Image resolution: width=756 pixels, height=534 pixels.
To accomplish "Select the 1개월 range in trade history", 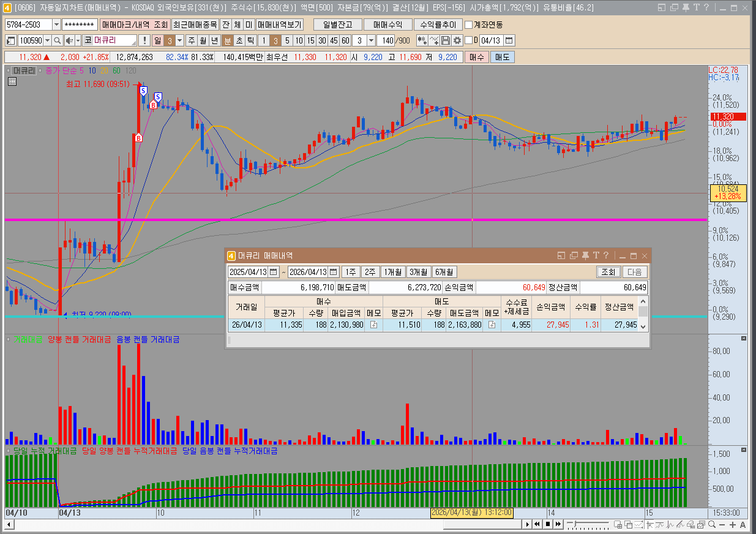I will [392, 272].
